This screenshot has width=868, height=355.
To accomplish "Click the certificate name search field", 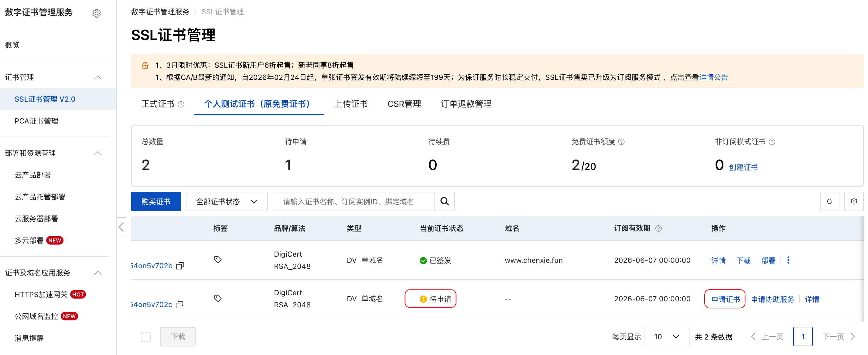I will click(x=354, y=201).
